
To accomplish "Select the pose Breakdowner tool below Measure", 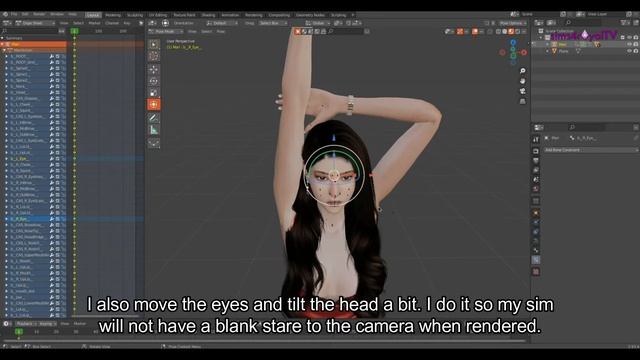I will 154,143.
